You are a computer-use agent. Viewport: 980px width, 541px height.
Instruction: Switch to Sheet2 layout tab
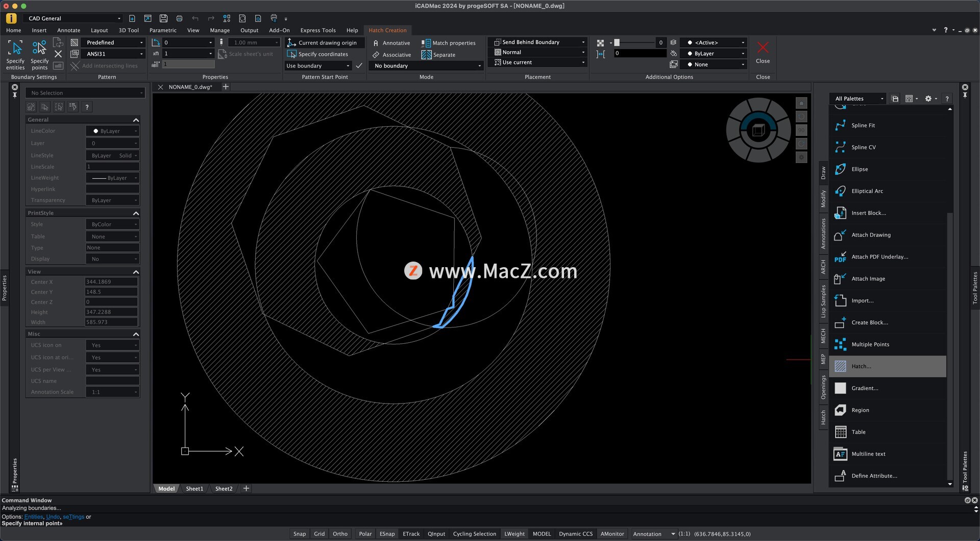(x=224, y=489)
